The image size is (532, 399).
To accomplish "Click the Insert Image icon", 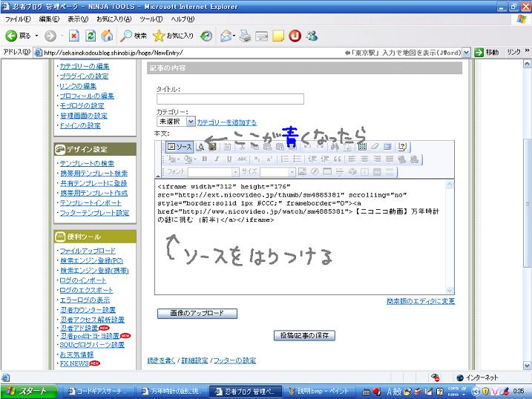I will (302, 171).
